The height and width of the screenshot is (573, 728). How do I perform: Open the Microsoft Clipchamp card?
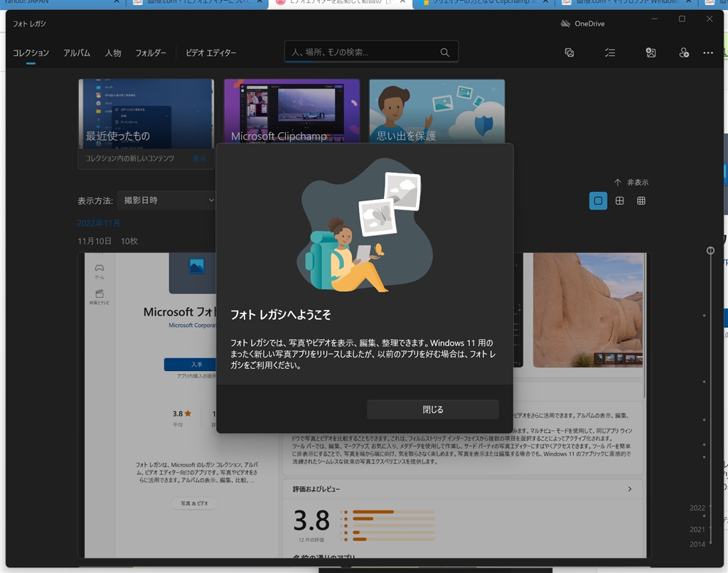(x=291, y=110)
